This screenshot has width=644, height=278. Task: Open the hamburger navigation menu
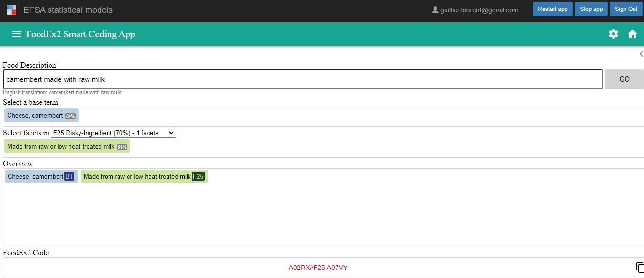coord(17,34)
